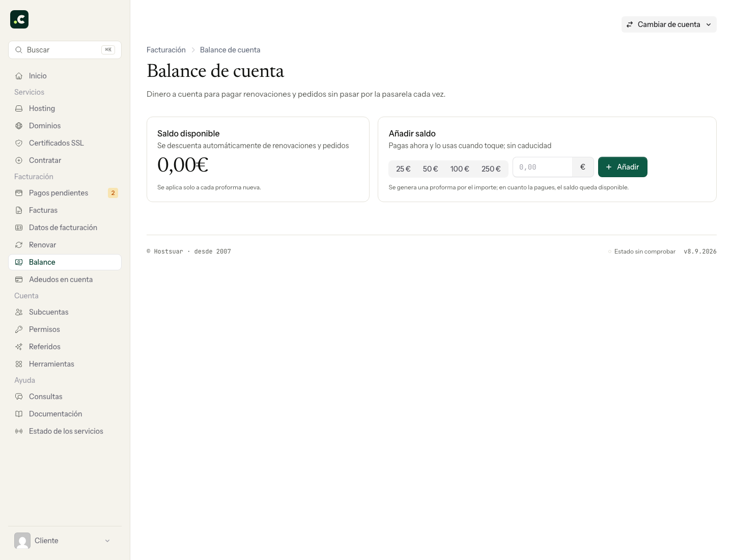Click the Adeudos en cuenta card icon
Viewport: 733px width, 560px height.
19,279
